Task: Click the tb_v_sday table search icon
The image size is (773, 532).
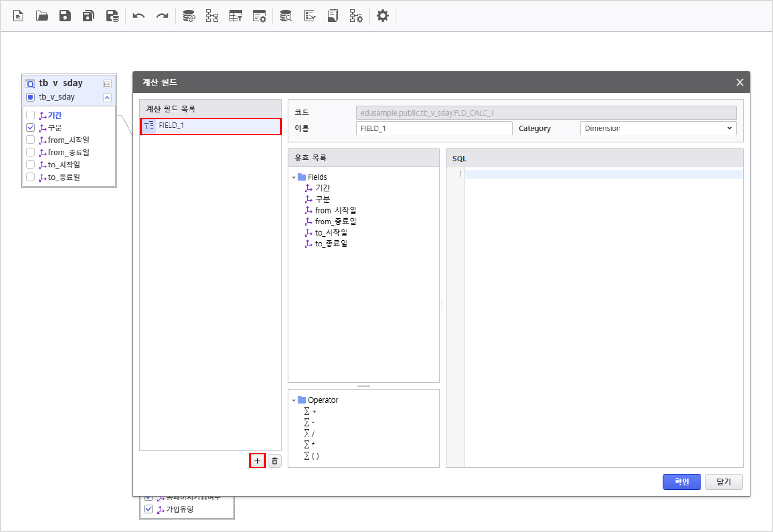Action: click(30, 84)
